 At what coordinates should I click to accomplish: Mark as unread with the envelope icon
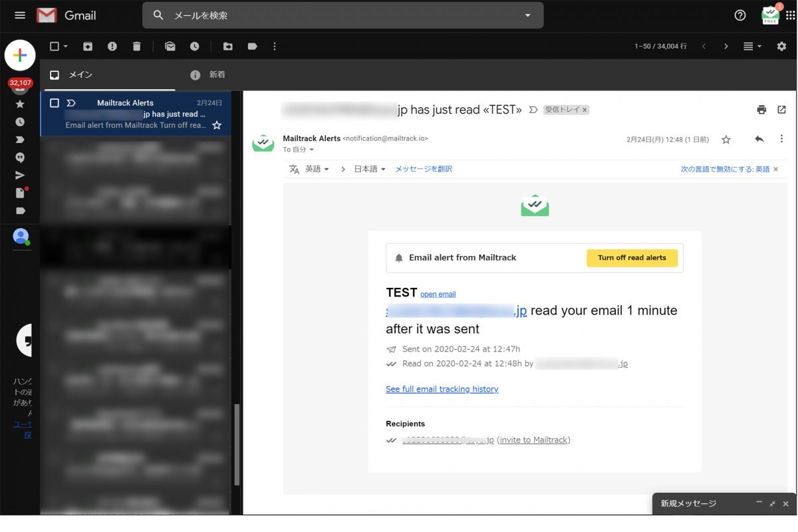pos(170,47)
